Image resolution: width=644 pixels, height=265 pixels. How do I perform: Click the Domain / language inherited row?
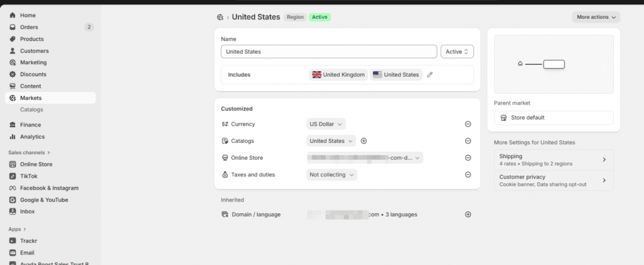click(347, 215)
